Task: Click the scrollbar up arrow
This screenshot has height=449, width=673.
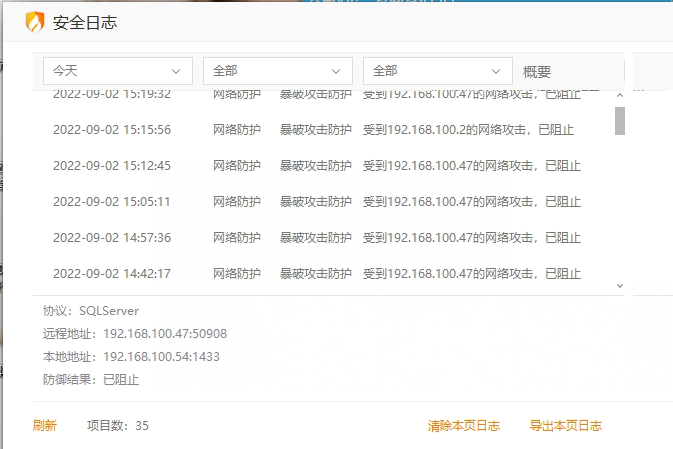Action: (x=619, y=96)
